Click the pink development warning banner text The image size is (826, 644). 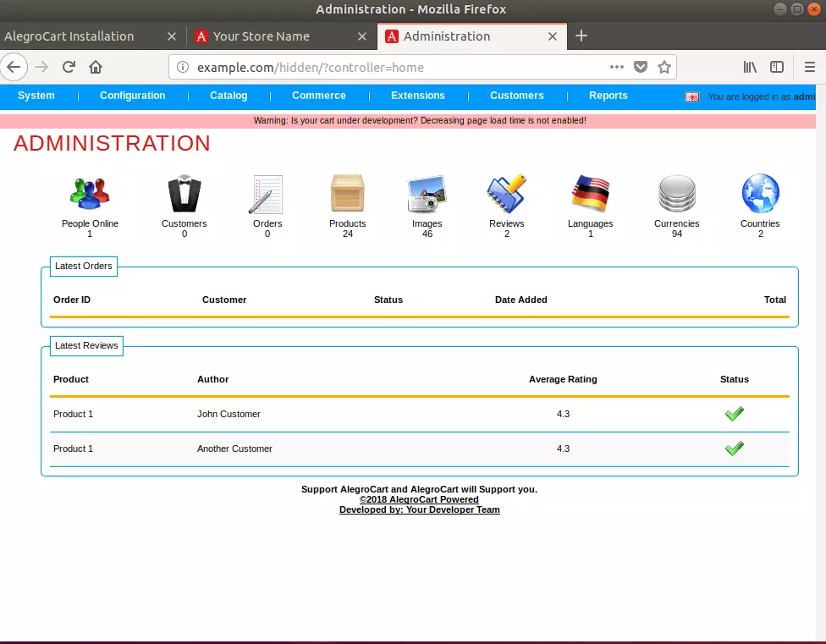(x=420, y=120)
